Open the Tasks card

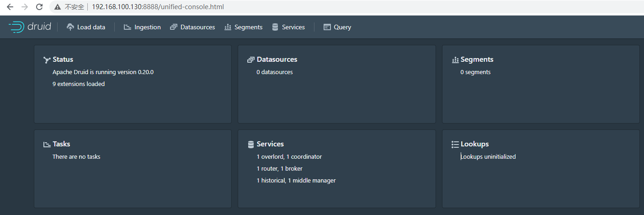[133, 168]
